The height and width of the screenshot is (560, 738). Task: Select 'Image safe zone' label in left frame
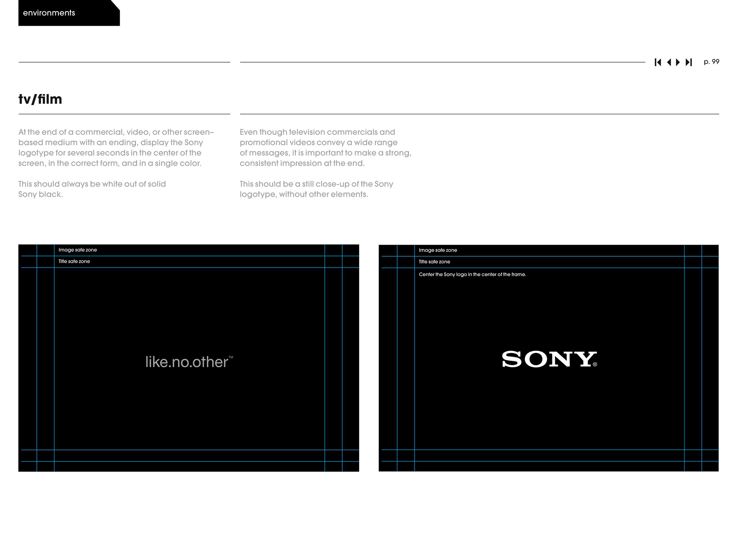pos(78,250)
